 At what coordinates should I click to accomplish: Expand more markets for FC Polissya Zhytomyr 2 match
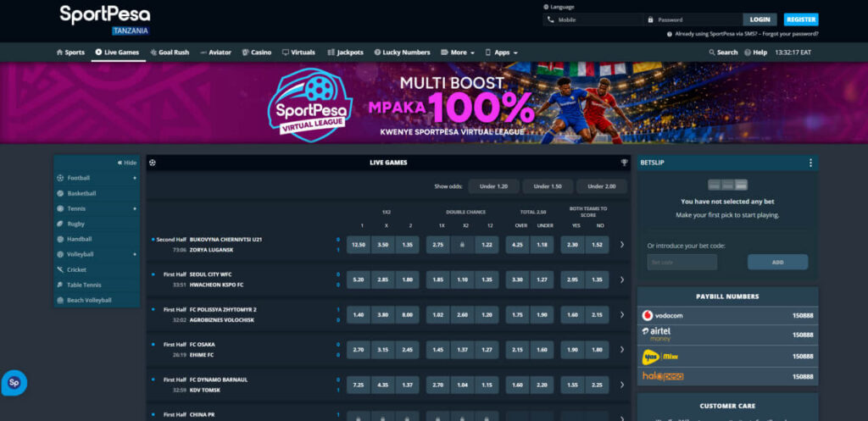(x=621, y=315)
